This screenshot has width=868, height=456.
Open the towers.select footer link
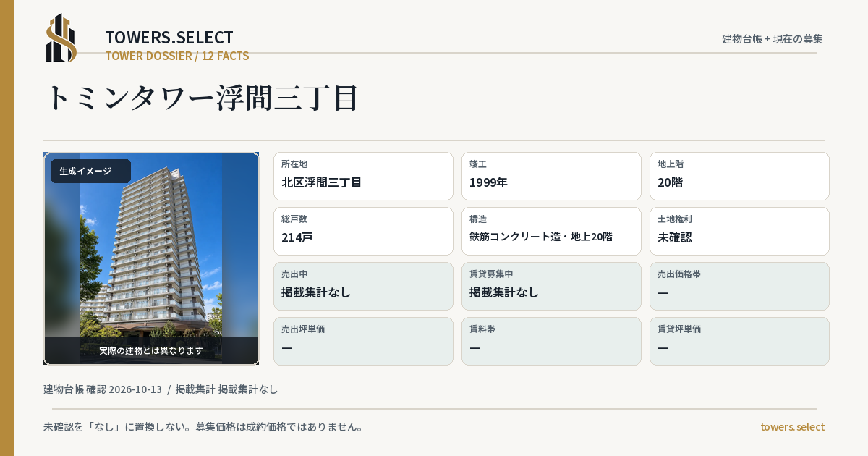792,427
